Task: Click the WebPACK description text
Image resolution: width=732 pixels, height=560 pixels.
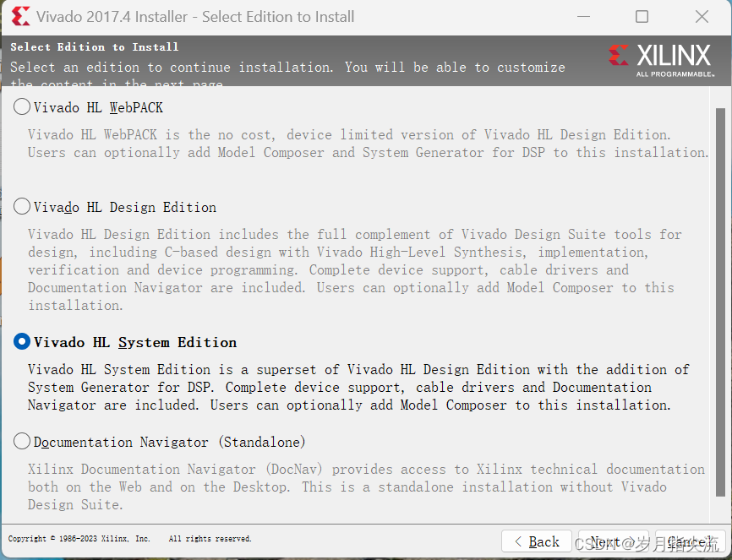Action: click(x=368, y=144)
